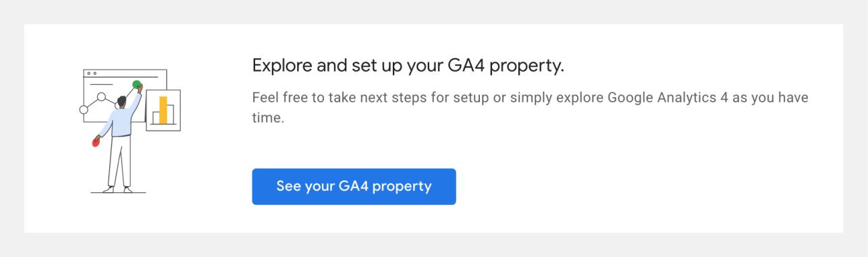This screenshot has height=257, width=868.
Task: Click the green dot in the illustration
Action: (137, 85)
